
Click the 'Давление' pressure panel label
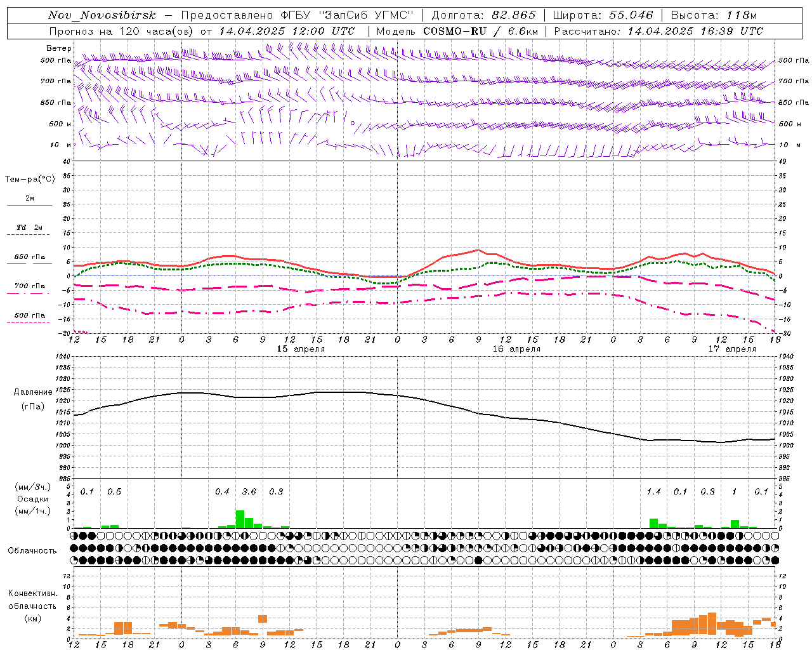click(x=33, y=392)
